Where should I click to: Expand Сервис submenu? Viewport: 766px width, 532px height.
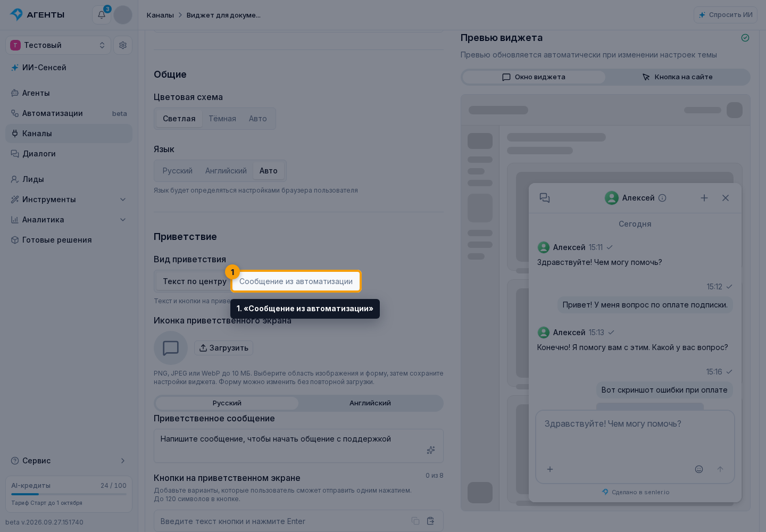pyautogui.click(x=69, y=461)
